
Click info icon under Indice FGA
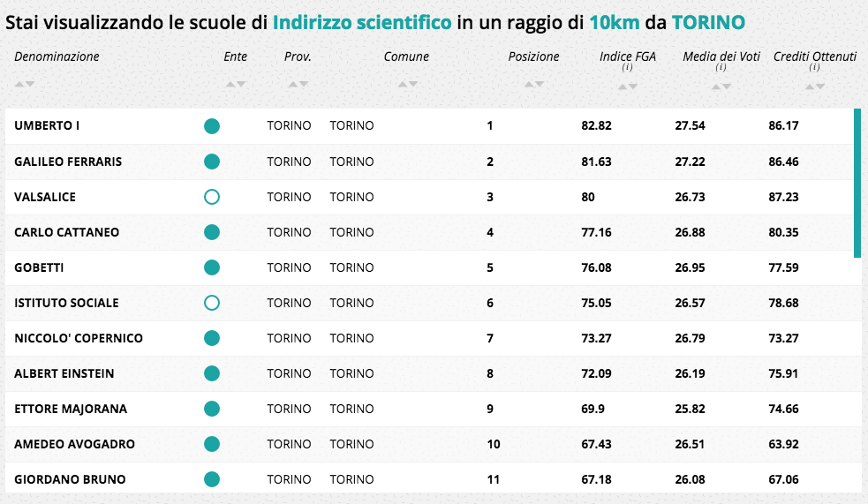coord(628,68)
